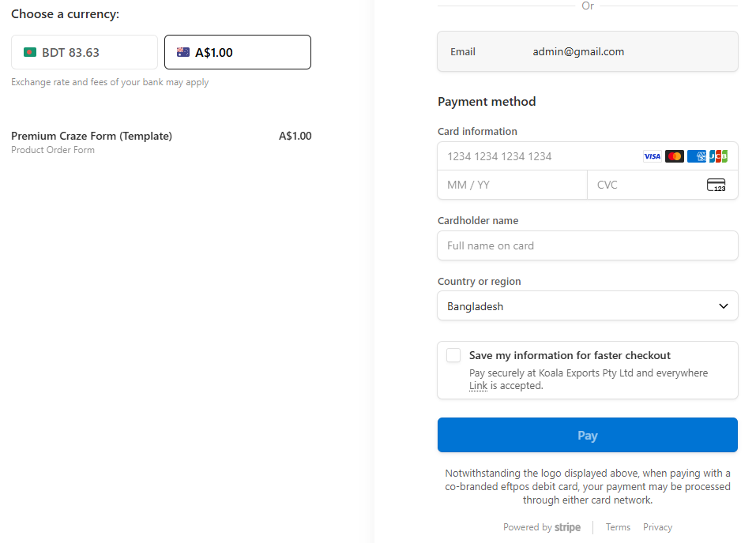Click the JCB card icon
Screen dimensions: 756x543
tap(718, 156)
